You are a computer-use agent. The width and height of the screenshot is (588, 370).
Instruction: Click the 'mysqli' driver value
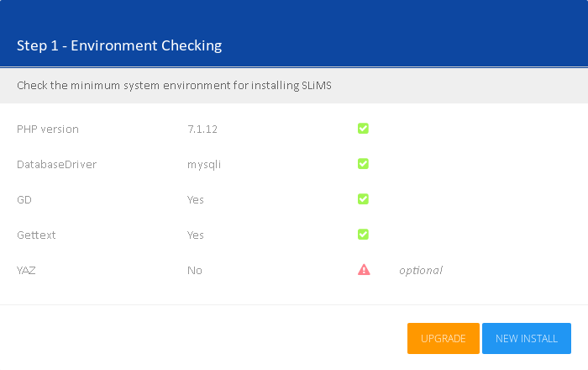tap(204, 165)
